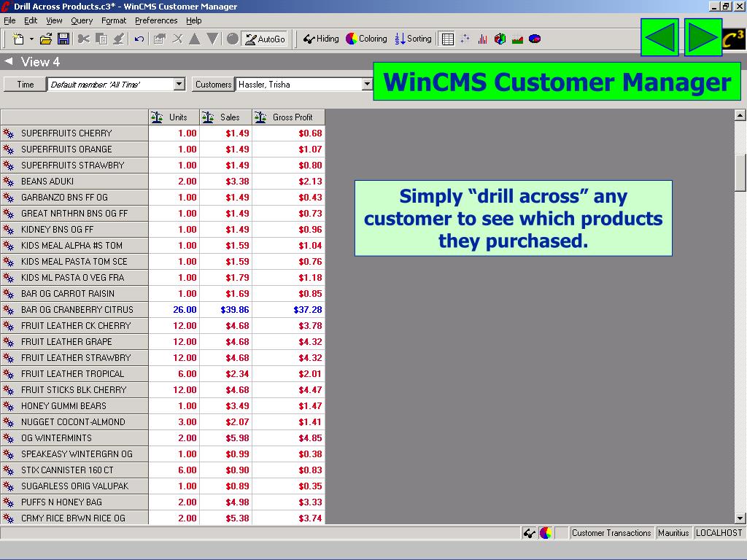This screenshot has height=560, width=747.
Task: Save the file using floppy disk icon
Action: [63, 39]
